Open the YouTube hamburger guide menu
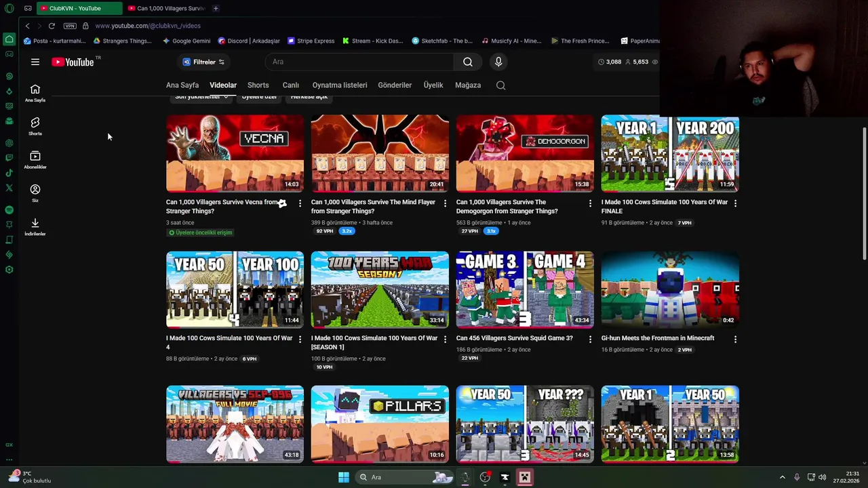Viewport: 868px width, 488px height. click(35, 62)
